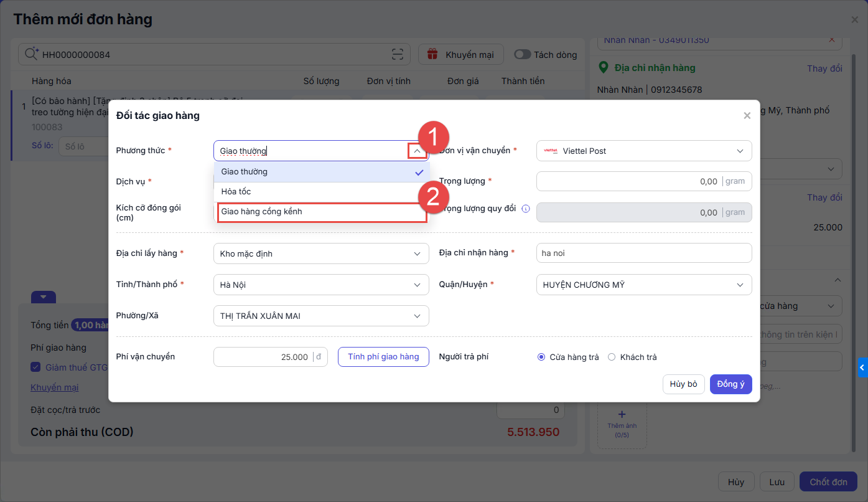Toggle the Giảm thuế GTGT checkbox

point(35,367)
